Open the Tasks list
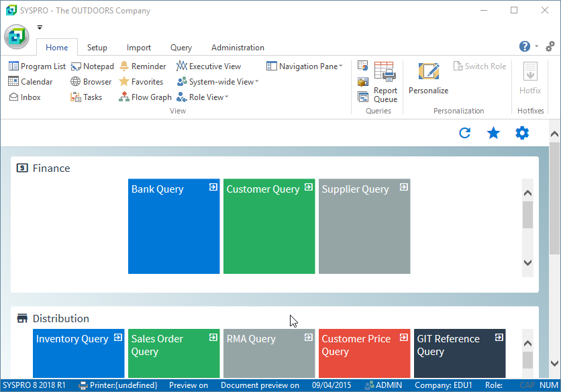Viewport: 561px width, 392px height. click(87, 97)
